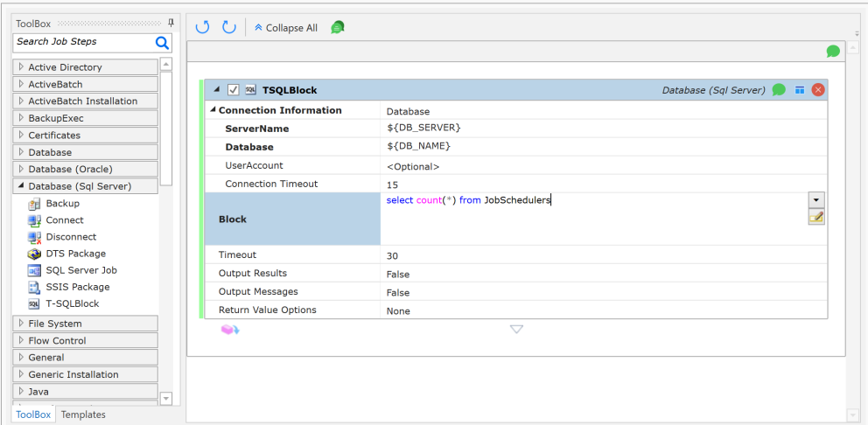The height and width of the screenshot is (425, 868).
Task: Click the ToolBox scrollbar thumb
Action: tap(166, 129)
